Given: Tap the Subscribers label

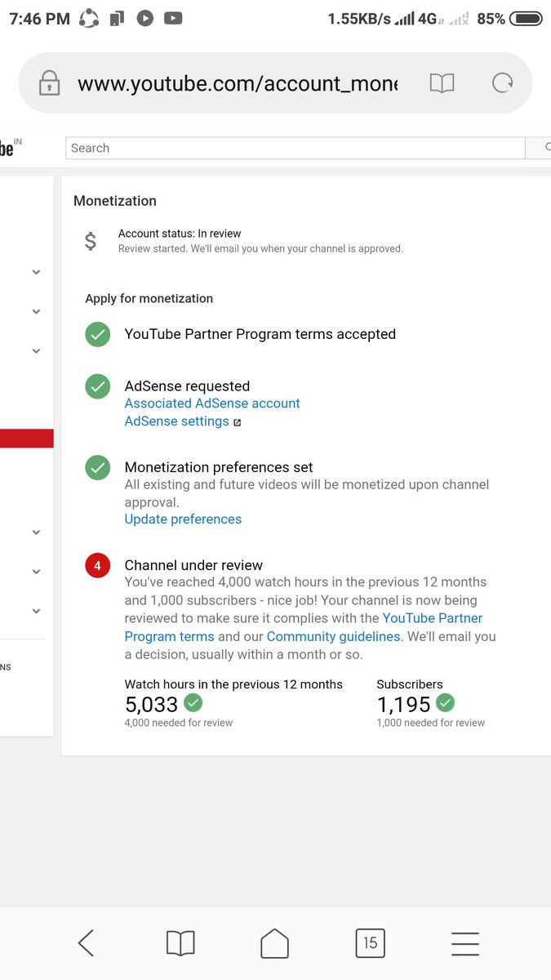Looking at the screenshot, I should (410, 684).
